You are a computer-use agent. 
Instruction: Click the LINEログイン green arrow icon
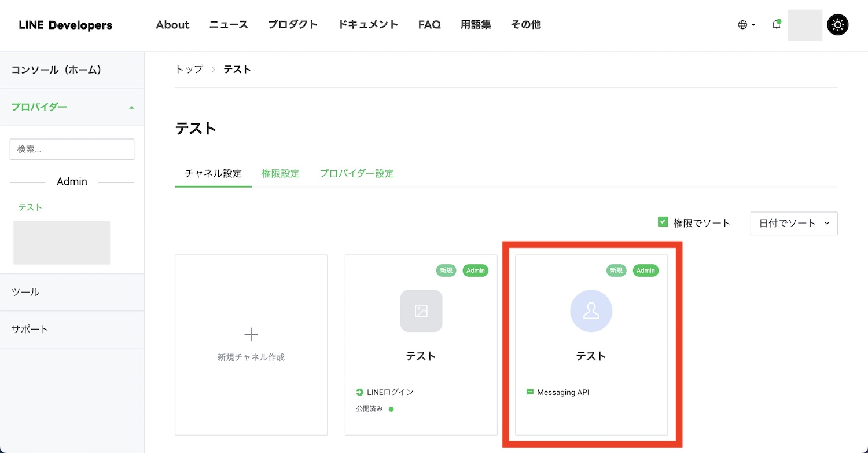360,392
